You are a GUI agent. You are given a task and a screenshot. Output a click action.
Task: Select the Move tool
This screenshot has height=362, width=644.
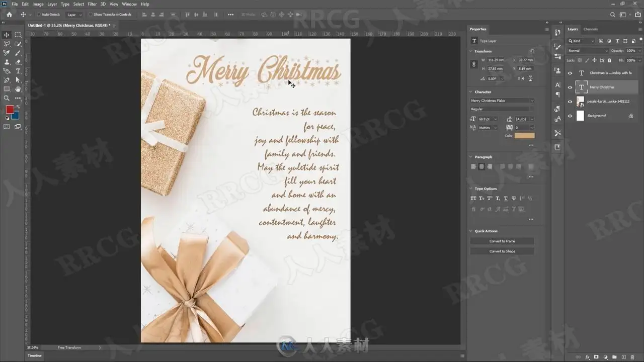(x=7, y=35)
